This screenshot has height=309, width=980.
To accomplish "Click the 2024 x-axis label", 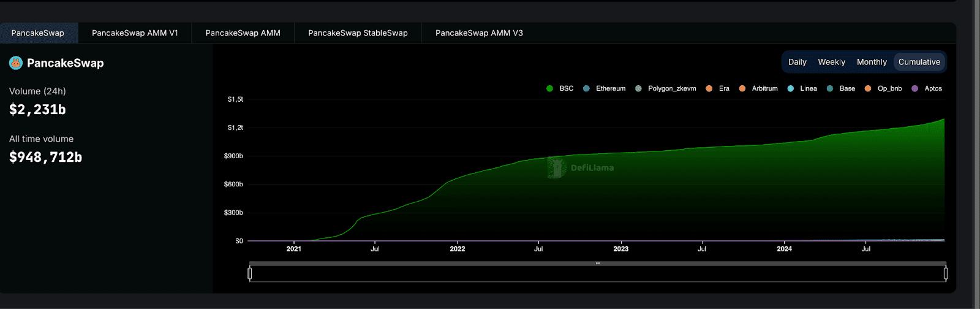I will [x=784, y=249].
